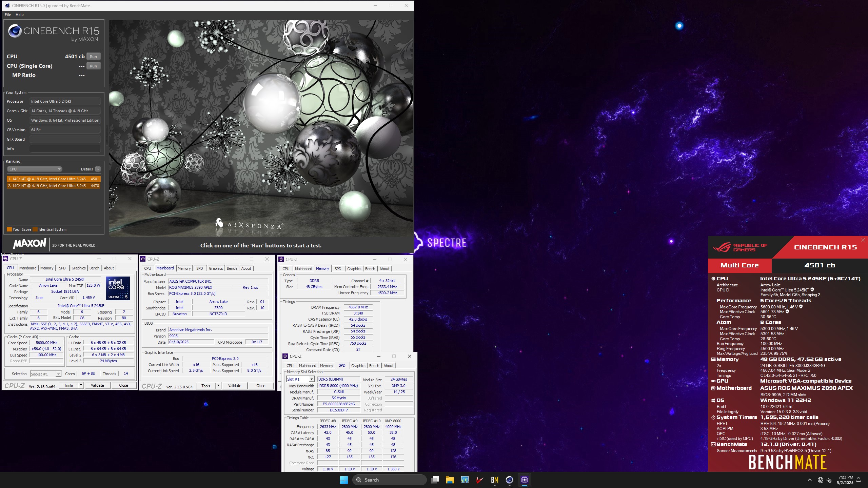Click Mainboard Model ROG MAXIMUS Z890 APEX
Screen dimensions: 868x488
pos(200,287)
